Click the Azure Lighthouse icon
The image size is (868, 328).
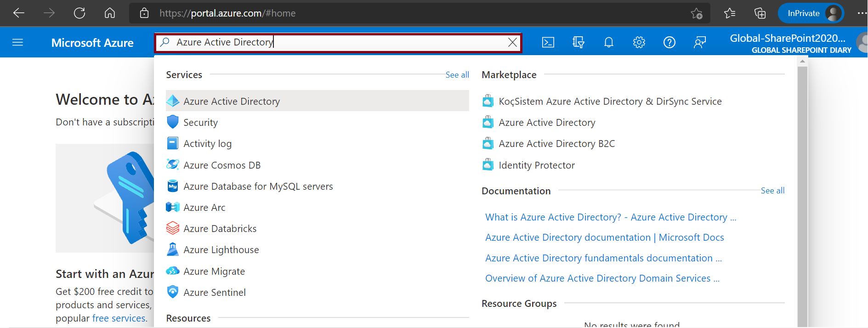[173, 249]
